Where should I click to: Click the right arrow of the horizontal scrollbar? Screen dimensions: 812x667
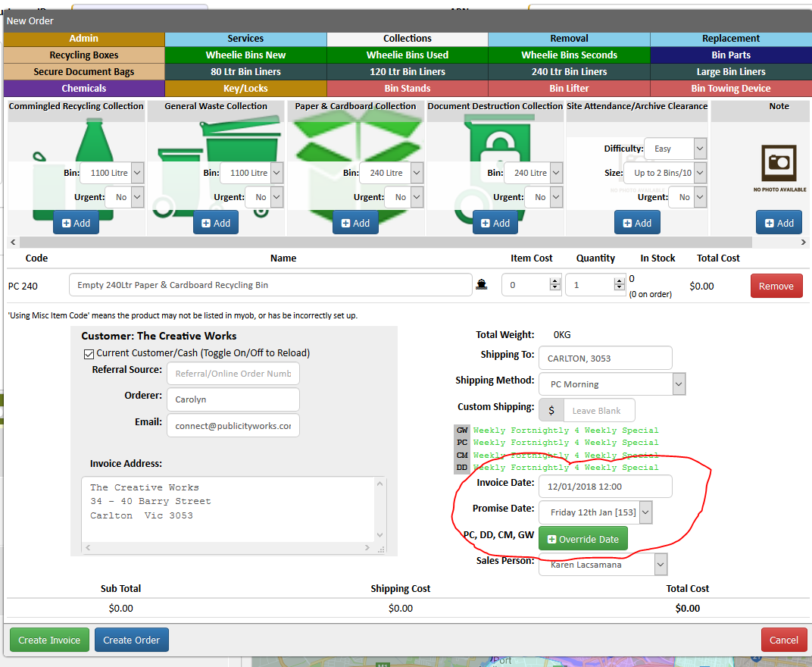[803, 242]
